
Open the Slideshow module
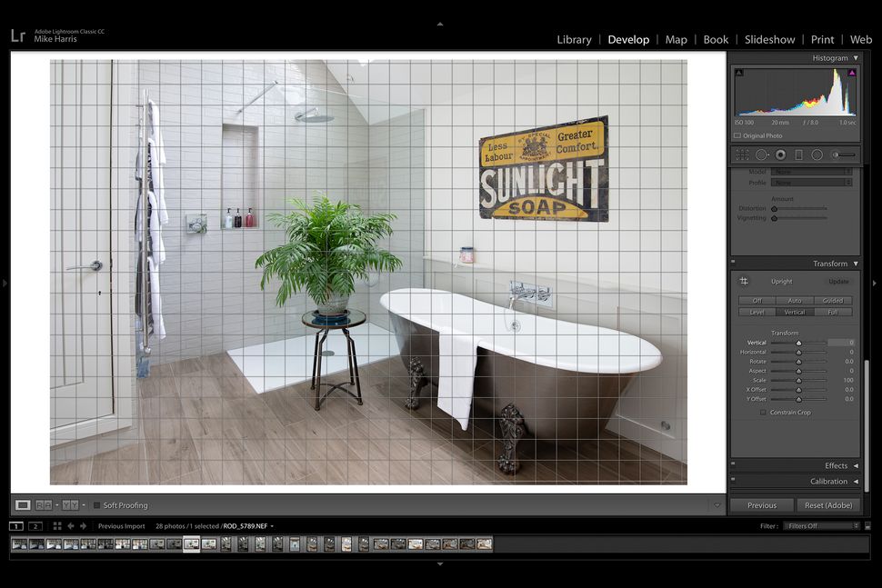769,39
